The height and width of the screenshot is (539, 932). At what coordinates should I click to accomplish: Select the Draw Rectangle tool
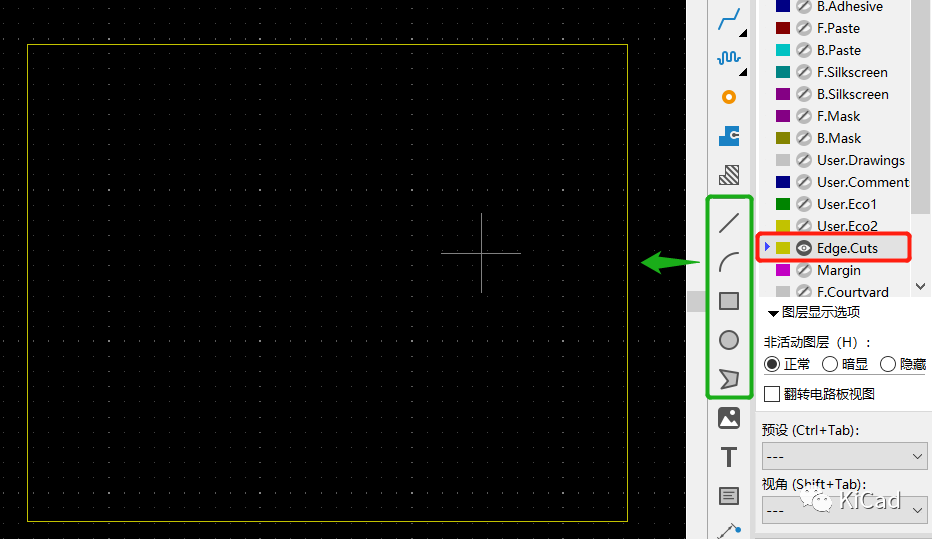tap(729, 301)
